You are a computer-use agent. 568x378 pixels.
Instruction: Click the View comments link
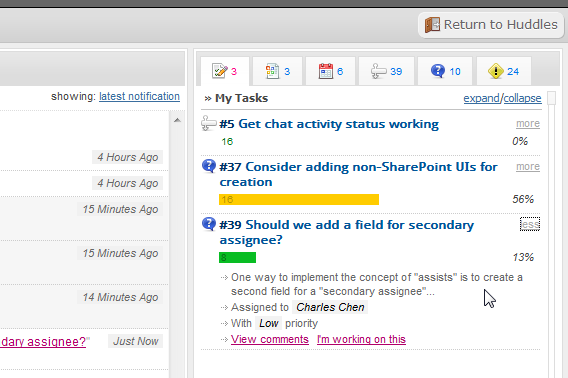click(x=270, y=339)
